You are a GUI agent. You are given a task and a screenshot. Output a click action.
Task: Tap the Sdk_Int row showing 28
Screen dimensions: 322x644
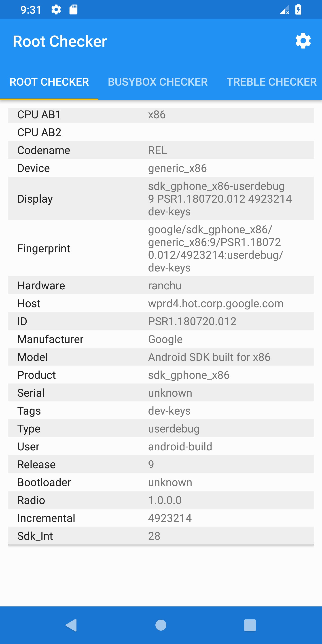[161, 536]
